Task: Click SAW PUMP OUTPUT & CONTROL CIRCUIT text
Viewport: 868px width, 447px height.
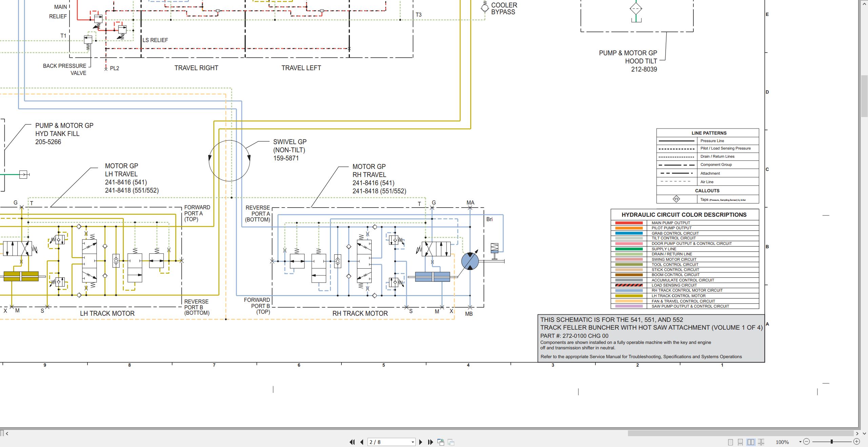Action: tap(690, 306)
